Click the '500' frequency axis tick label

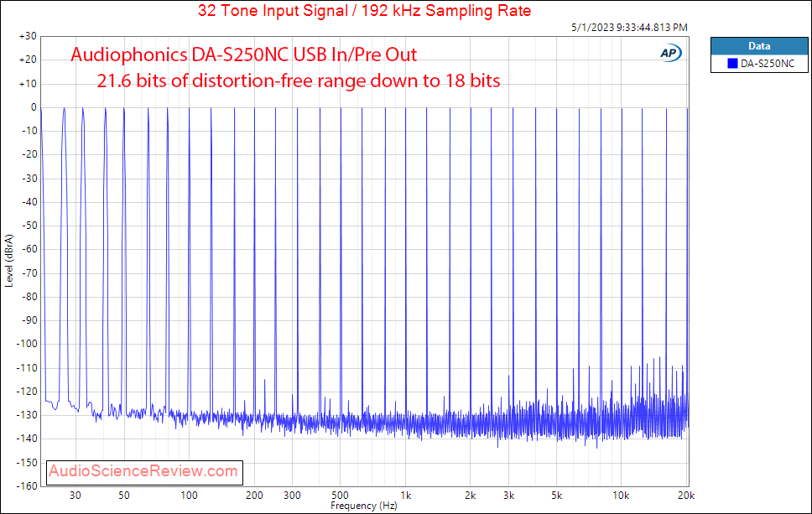pos(341,496)
